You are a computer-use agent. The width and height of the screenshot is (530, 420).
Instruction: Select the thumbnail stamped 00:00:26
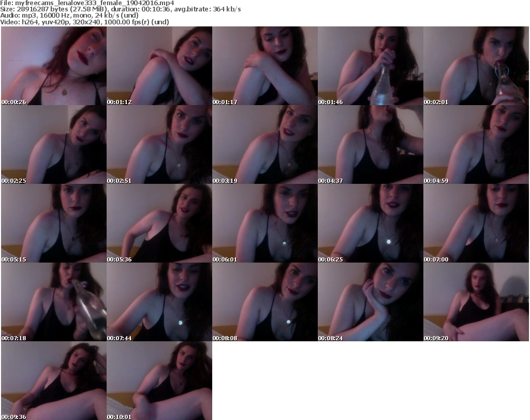pos(54,66)
